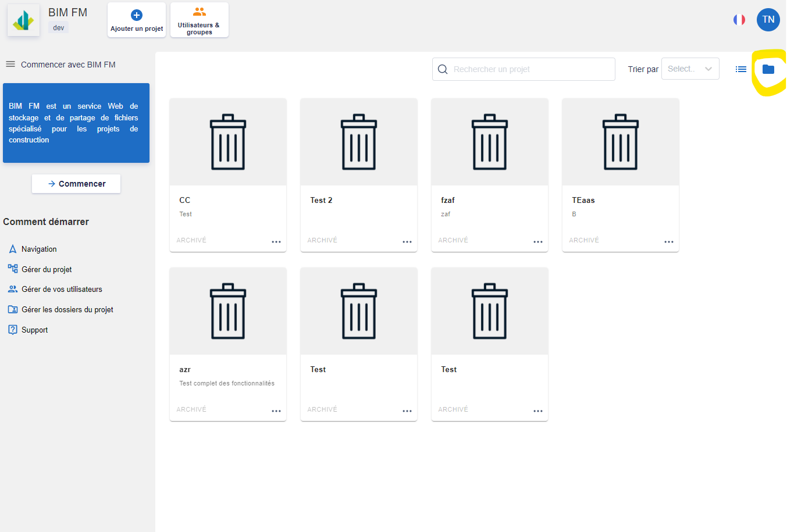This screenshot has height=532, width=794.
Task: Open the French language flag selector
Action: coord(739,20)
